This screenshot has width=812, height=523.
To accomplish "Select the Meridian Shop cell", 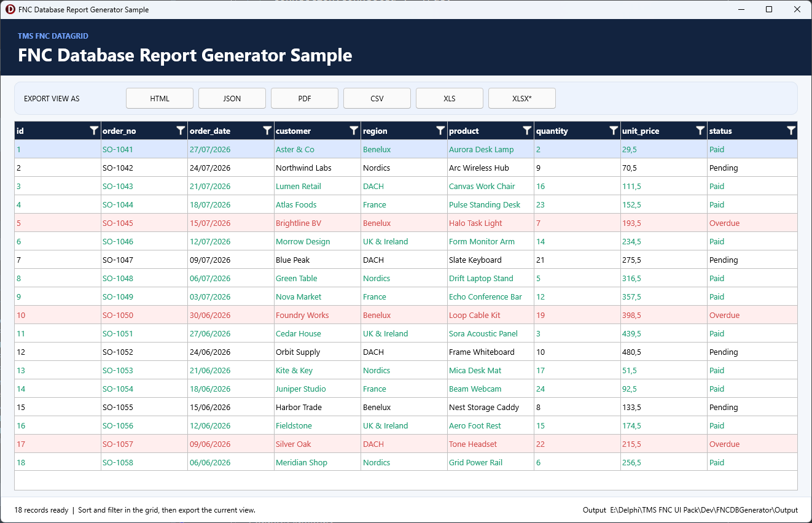I will 318,462.
